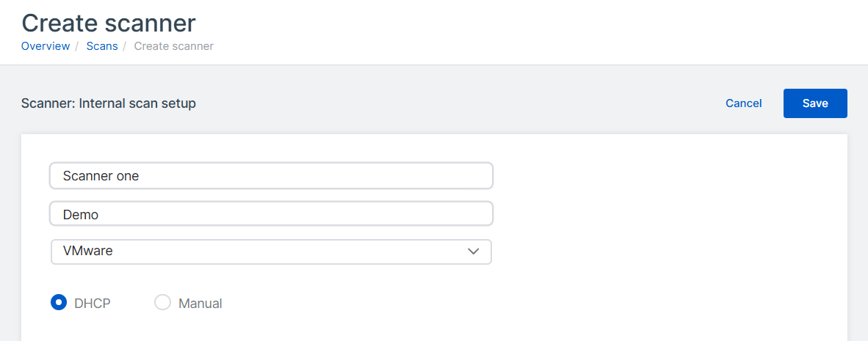
Task: Go to Overview via the breadcrumb
Action: (46, 46)
